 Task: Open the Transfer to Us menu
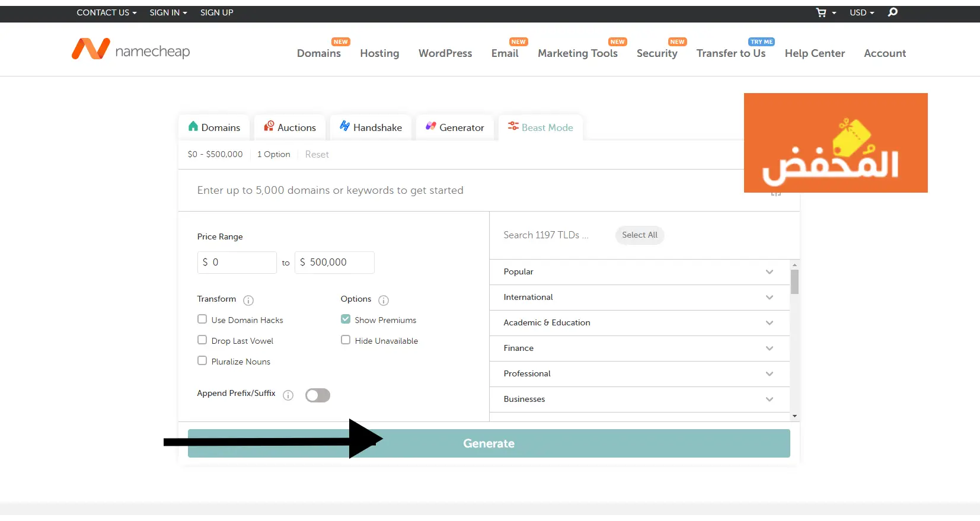[731, 53]
